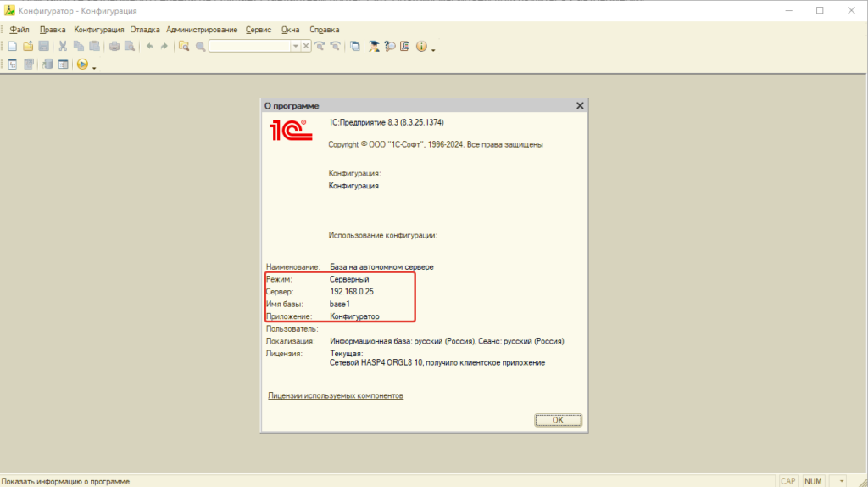Click the Paste clipboard icon

point(95,47)
